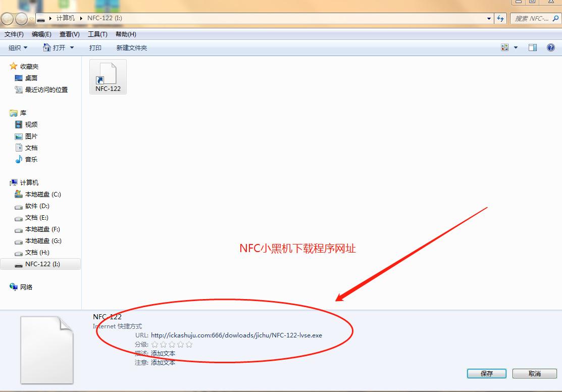562x392 pixels.
Task: Open the Network icon in sidebar
Action: (14, 287)
